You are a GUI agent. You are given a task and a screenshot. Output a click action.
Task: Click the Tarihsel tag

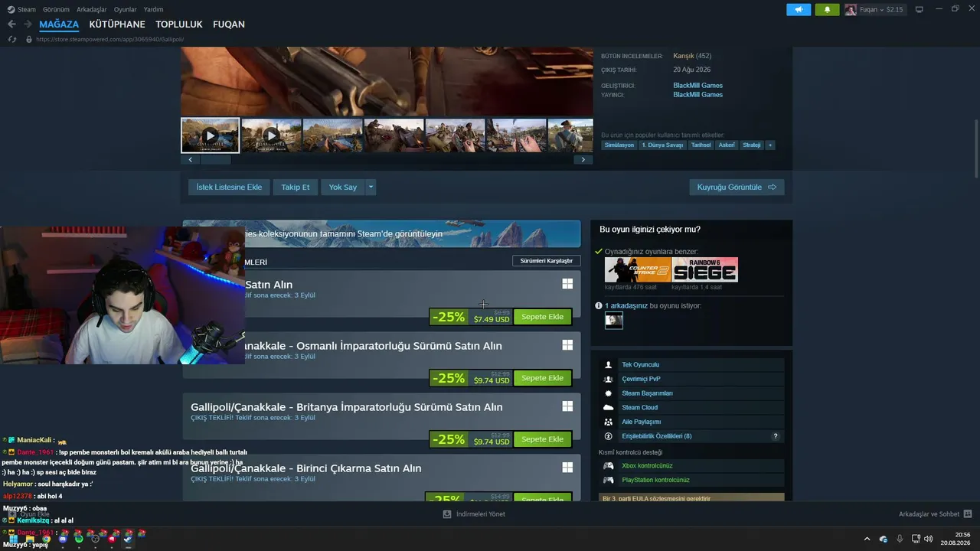click(701, 145)
